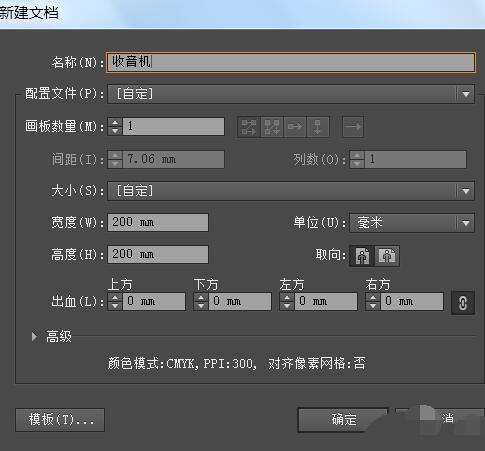The width and height of the screenshot is (485, 451).
Task: Choose arrange by row artboard icon
Action: [295, 127]
